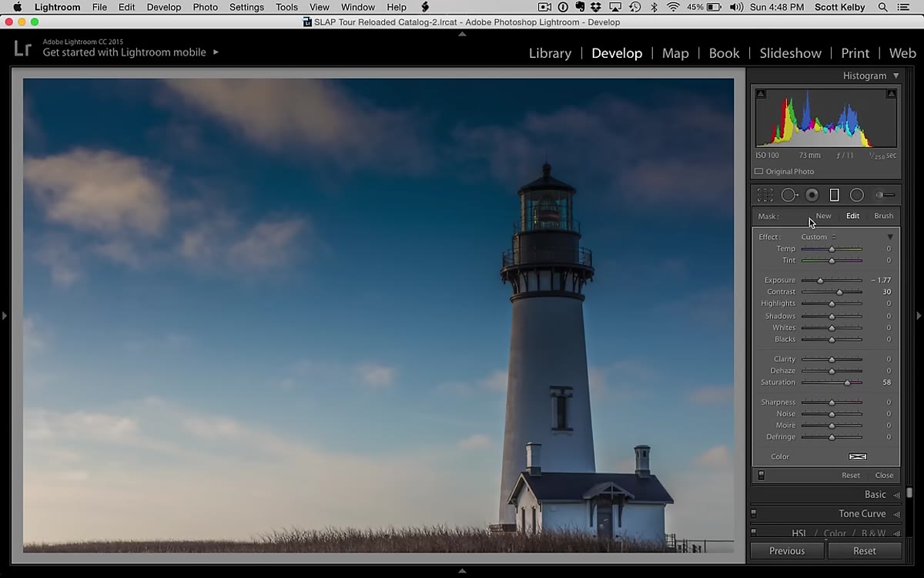Open the Tools menu

pos(286,7)
